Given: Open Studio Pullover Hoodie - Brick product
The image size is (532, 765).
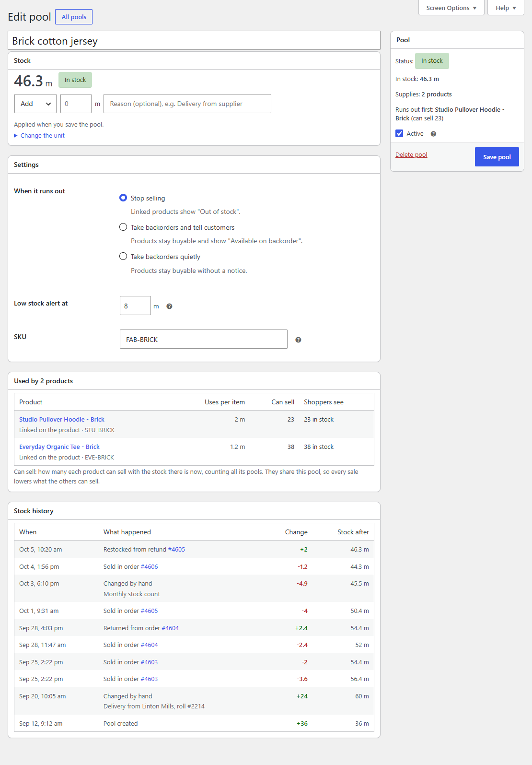Looking at the screenshot, I should [x=62, y=419].
